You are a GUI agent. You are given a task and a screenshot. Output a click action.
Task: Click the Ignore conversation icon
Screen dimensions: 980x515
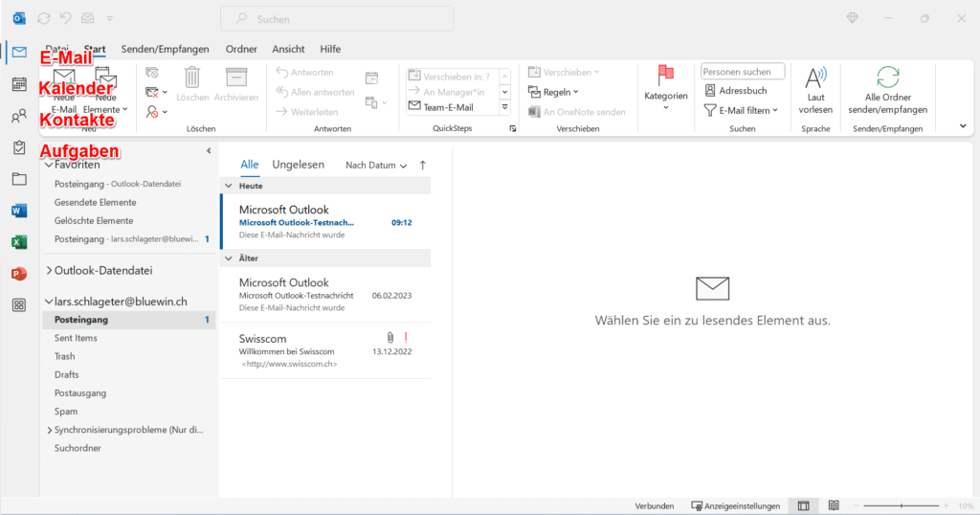pyautogui.click(x=152, y=73)
